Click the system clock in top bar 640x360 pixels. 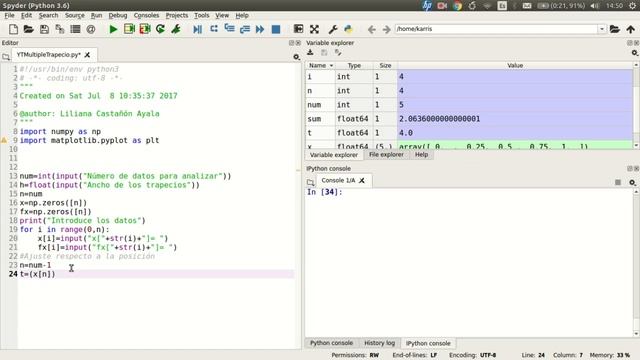(x=614, y=6)
